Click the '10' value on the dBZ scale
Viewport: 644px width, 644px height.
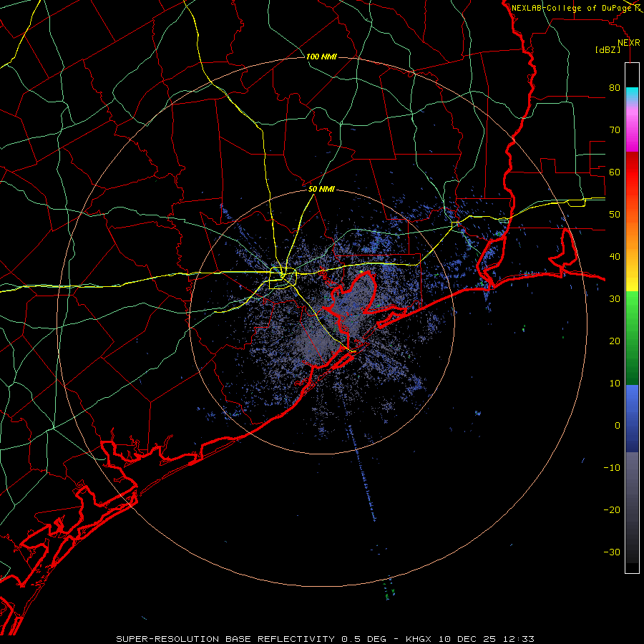click(x=615, y=384)
